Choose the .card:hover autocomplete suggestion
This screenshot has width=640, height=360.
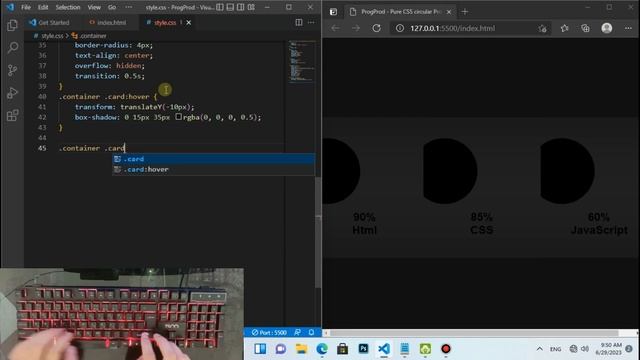click(213, 169)
